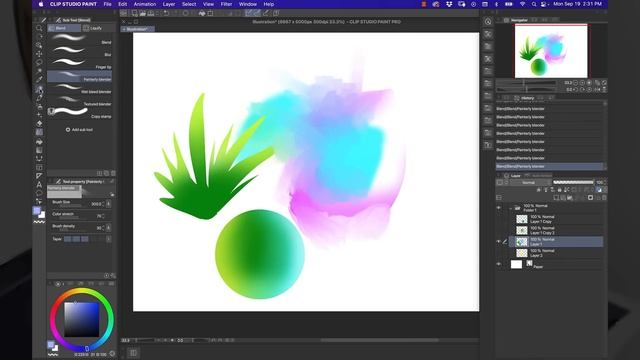
Task: Show Layer 2 visibility box
Action: [499, 253]
